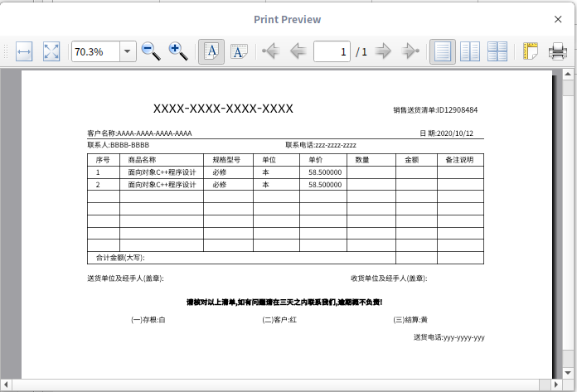
Task: Toggle Portrait orientation
Action: (211, 51)
